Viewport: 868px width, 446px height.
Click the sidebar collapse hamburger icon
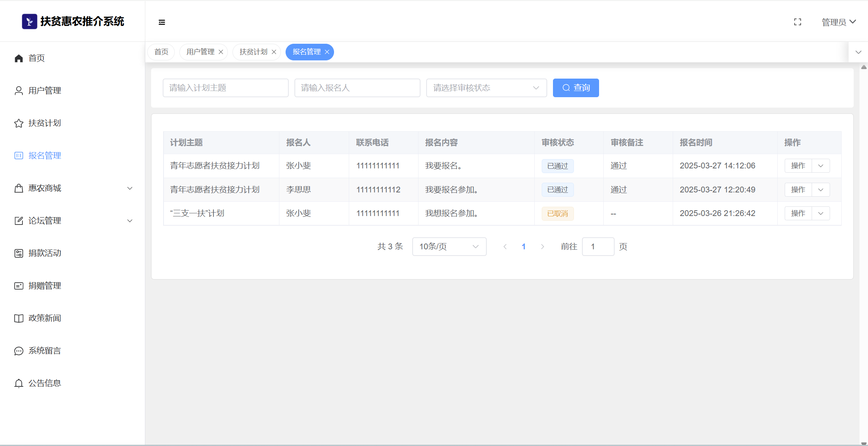[162, 22]
